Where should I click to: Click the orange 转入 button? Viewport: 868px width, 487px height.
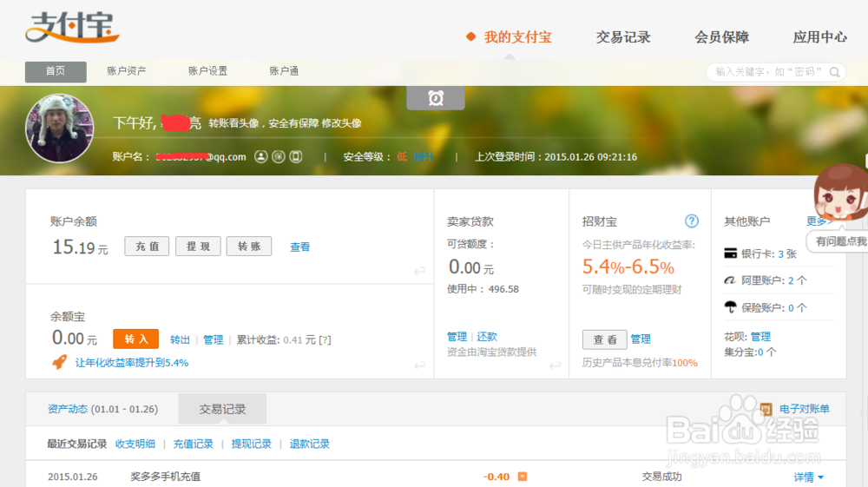pos(135,339)
